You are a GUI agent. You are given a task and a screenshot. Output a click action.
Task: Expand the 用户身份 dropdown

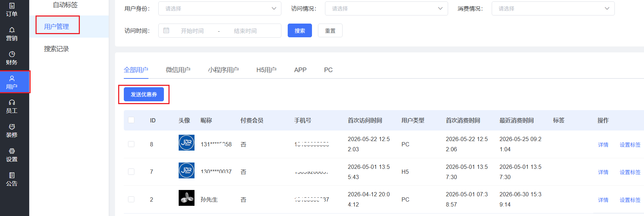(x=220, y=8)
